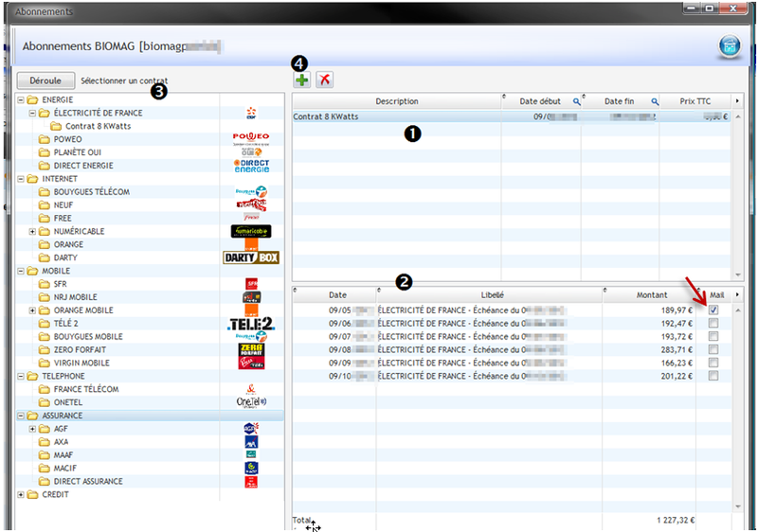This screenshot has width=758, height=532.
Task: Expand the CREDIT tree node
Action: tap(21, 494)
